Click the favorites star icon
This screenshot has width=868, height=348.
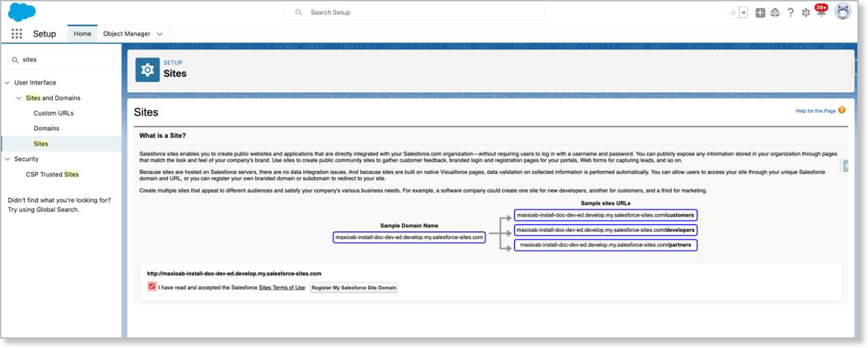(x=733, y=13)
